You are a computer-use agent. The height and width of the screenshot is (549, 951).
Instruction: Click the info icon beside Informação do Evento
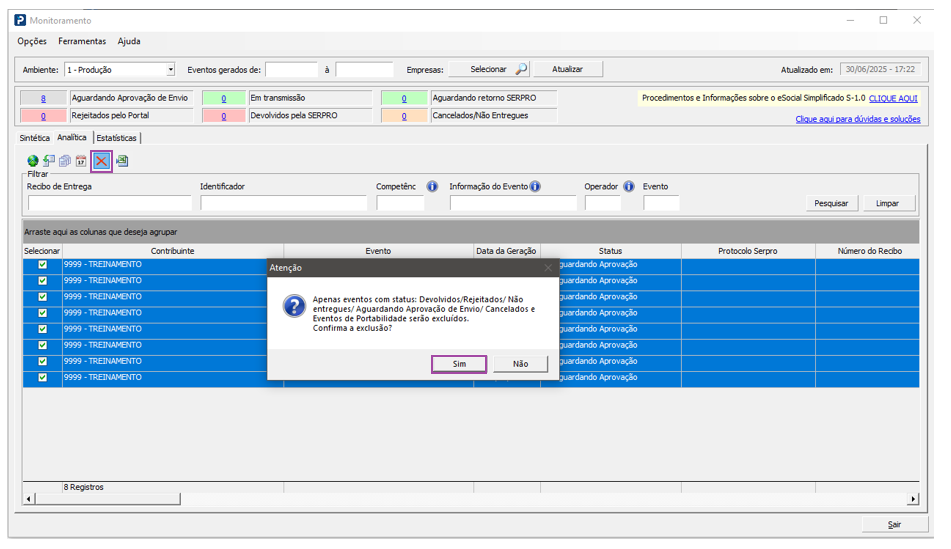point(535,186)
